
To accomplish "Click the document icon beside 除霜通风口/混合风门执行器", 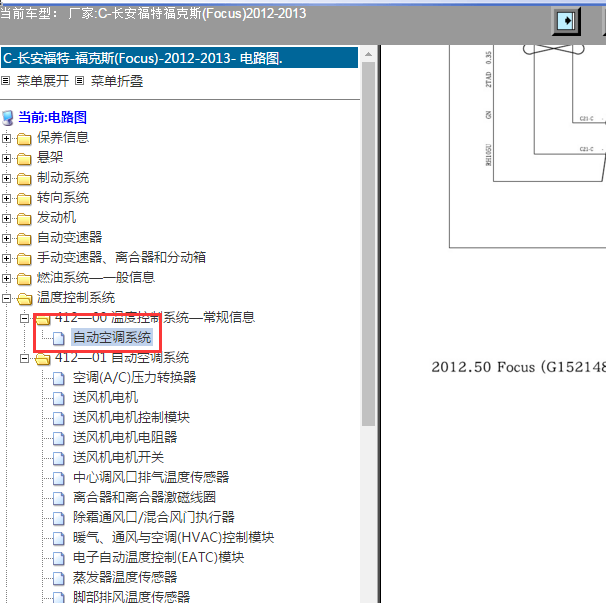I will click(x=59, y=518).
